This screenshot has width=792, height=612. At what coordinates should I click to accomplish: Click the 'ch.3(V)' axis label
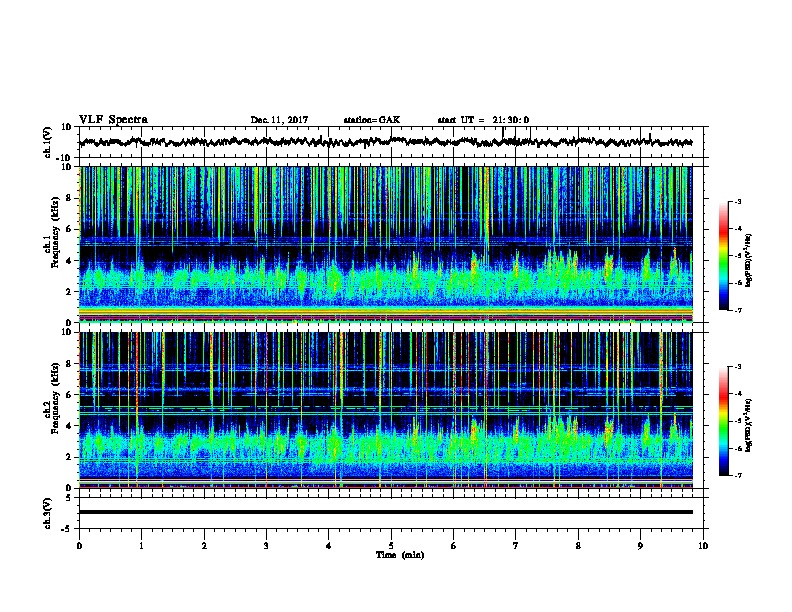click(x=48, y=513)
